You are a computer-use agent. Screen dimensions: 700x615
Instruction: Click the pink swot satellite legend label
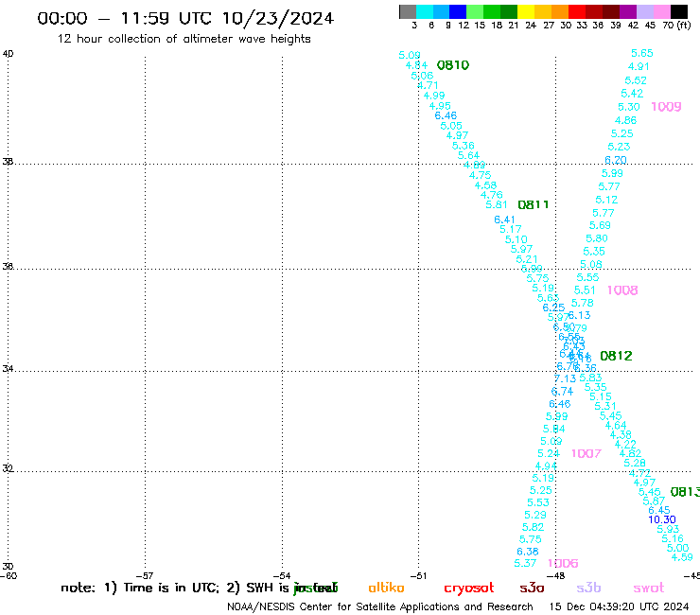(x=649, y=589)
